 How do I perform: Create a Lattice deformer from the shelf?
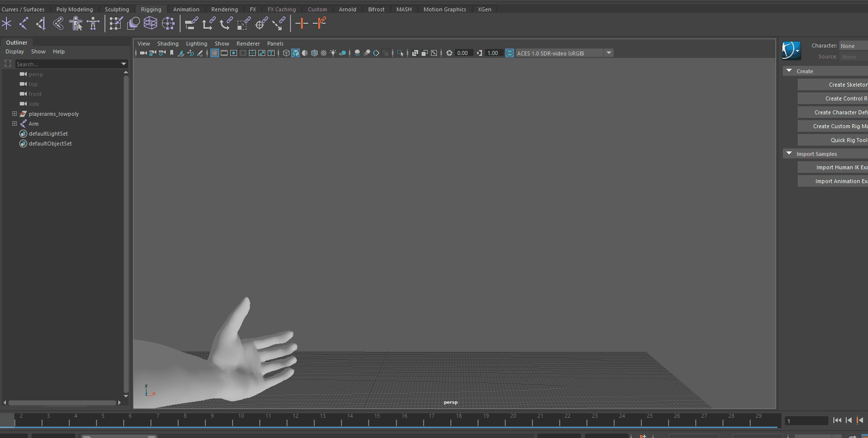coord(150,23)
